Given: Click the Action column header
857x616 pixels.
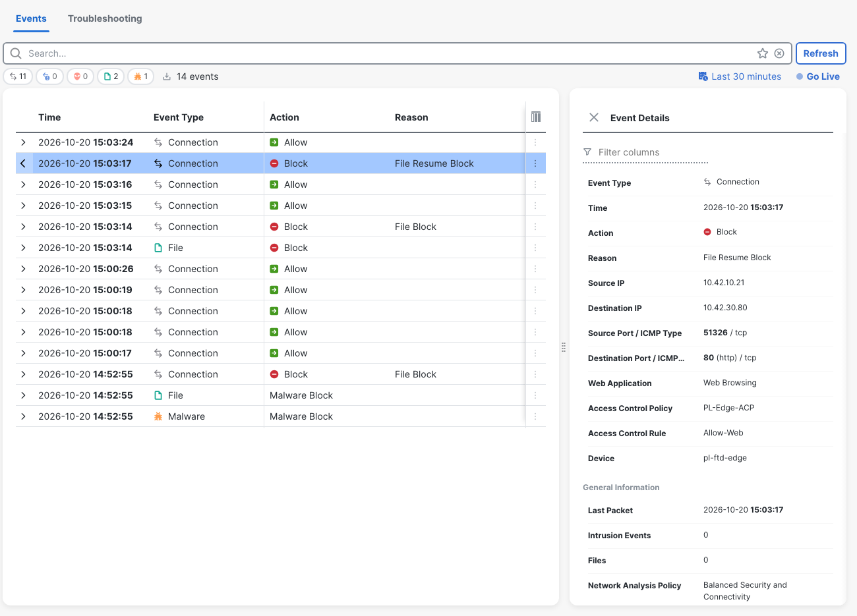Looking at the screenshot, I should [x=284, y=117].
